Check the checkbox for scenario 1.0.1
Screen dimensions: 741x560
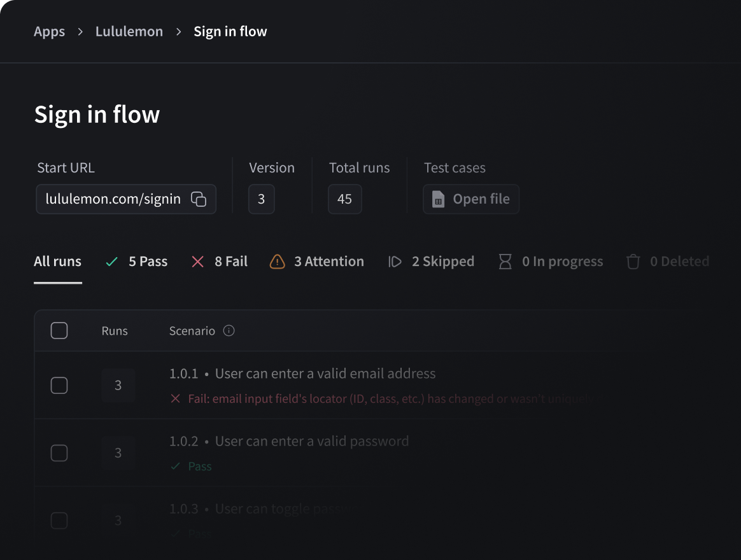pos(59,385)
